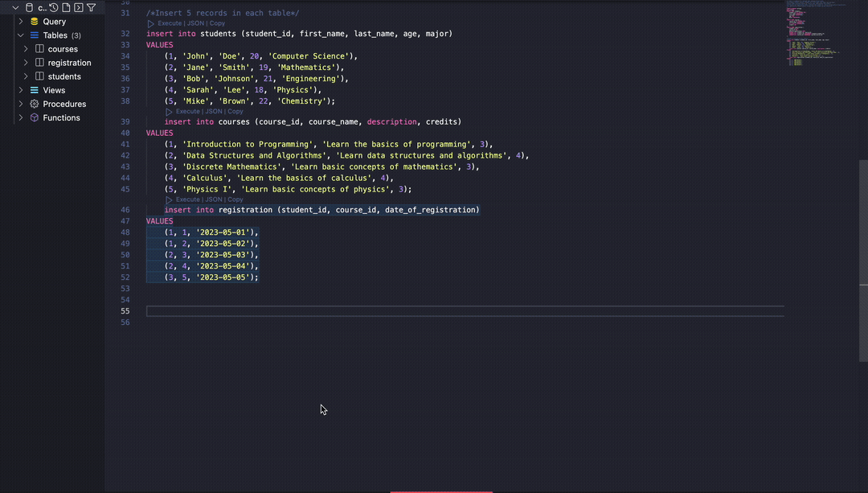Click JSON above the students insert

195,23
